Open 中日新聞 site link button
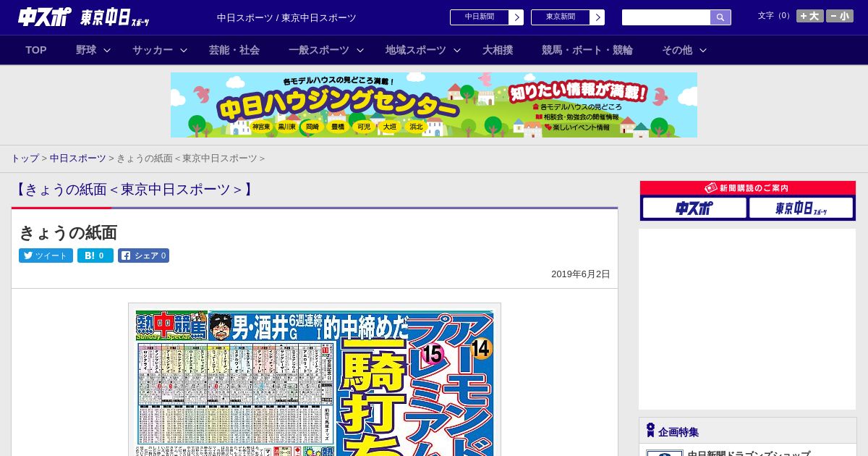This screenshot has width=868, height=456. click(480, 17)
